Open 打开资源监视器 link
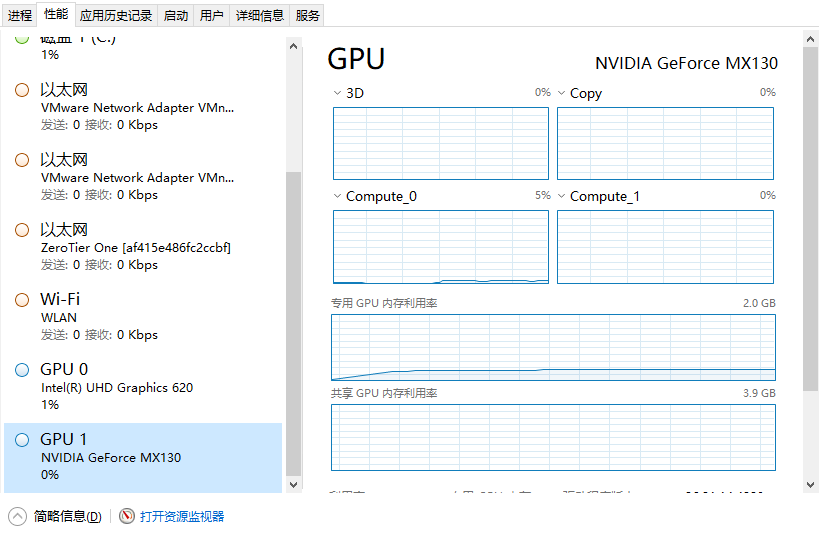819x541 pixels. point(182,516)
